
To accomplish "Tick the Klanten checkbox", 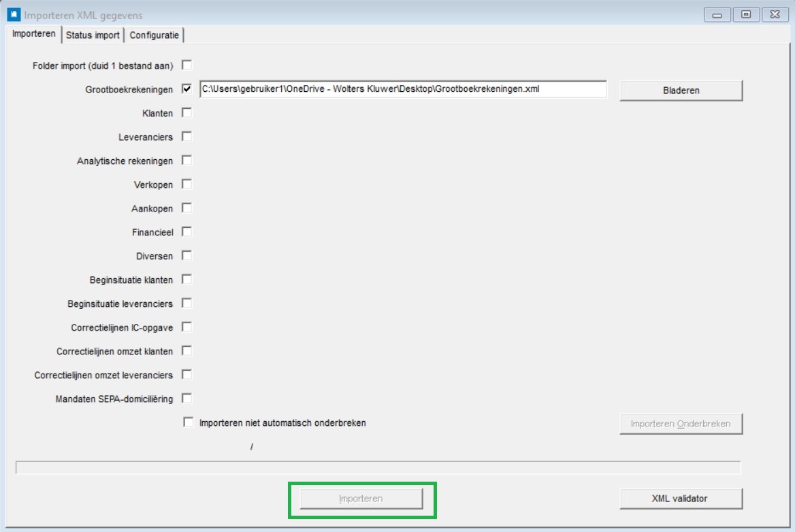I will 187,113.
